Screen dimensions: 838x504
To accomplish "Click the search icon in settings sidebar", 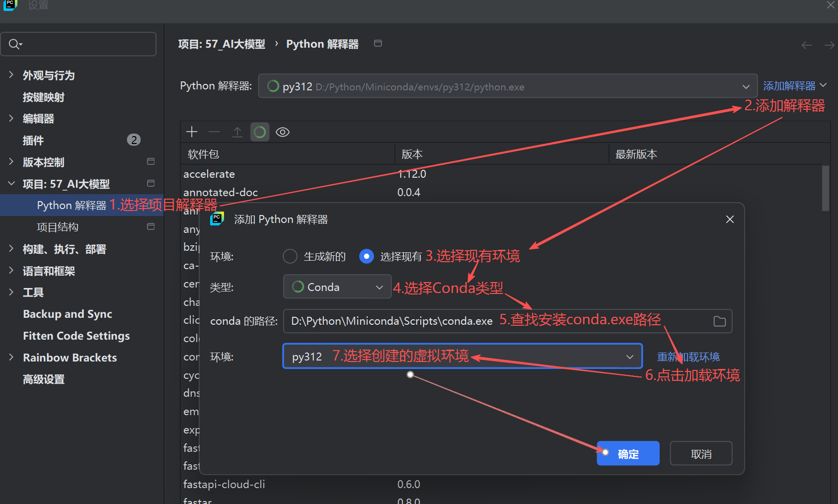I will [x=15, y=44].
